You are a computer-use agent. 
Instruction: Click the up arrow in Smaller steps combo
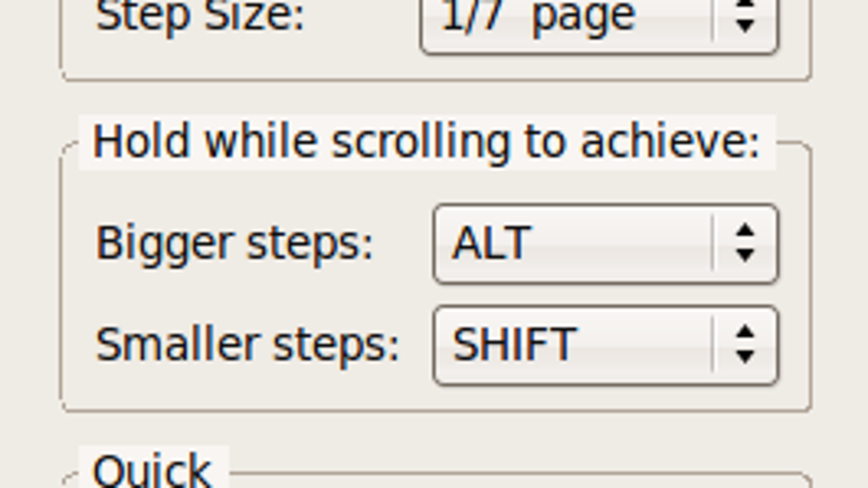(x=745, y=332)
